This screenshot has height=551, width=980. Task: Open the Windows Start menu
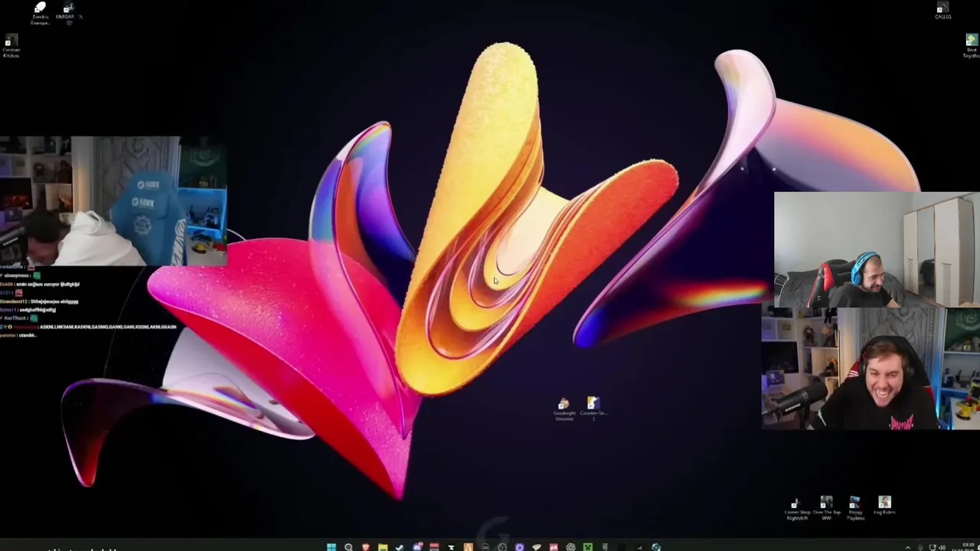coord(332,547)
